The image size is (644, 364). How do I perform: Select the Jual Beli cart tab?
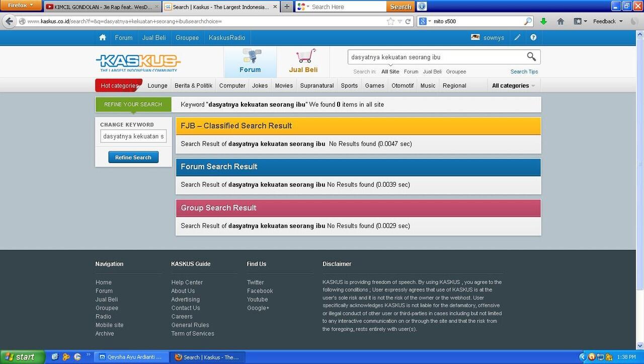pyautogui.click(x=303, y=62)
